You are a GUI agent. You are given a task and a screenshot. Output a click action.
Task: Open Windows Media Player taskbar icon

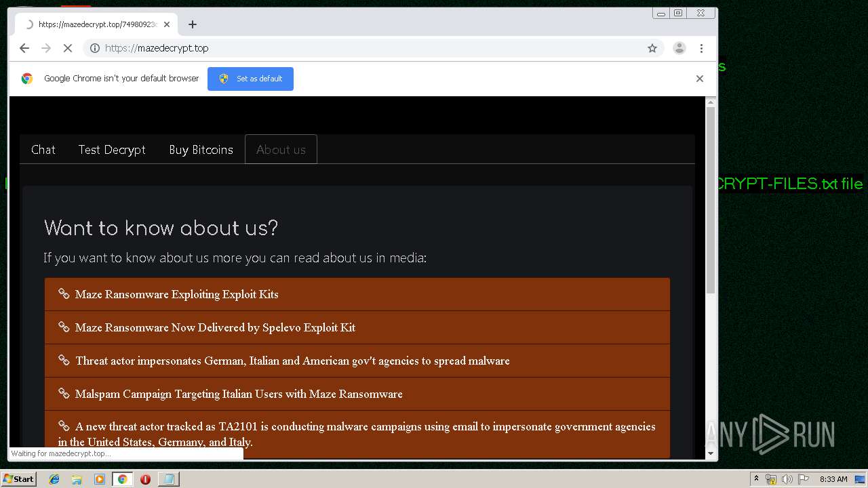(x=100, y=479)
